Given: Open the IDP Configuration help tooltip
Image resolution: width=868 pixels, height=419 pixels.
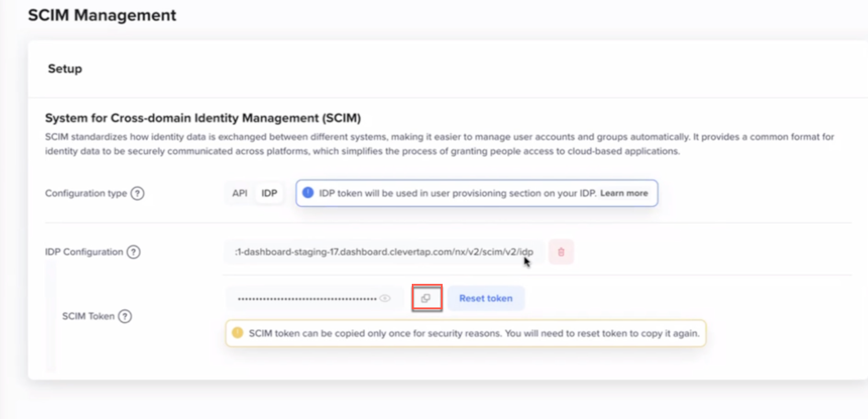Looking at the screenshot, I should coord(133,252).
